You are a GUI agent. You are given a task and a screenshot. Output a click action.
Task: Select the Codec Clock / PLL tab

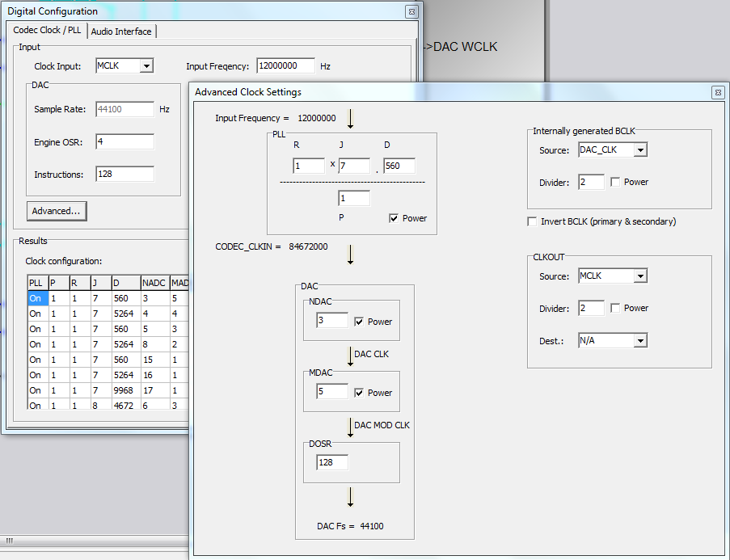coord(47,30)
